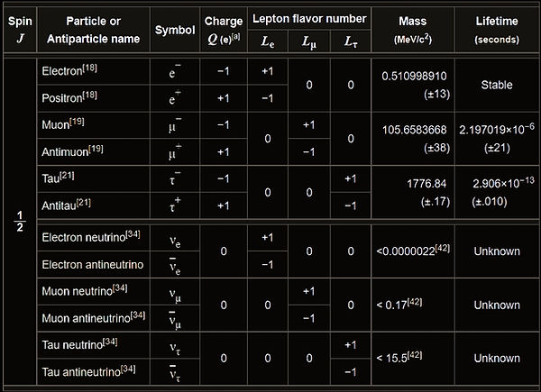
Task: Select charge '−1' in Muon row
Action: click(x=224, y=125)
